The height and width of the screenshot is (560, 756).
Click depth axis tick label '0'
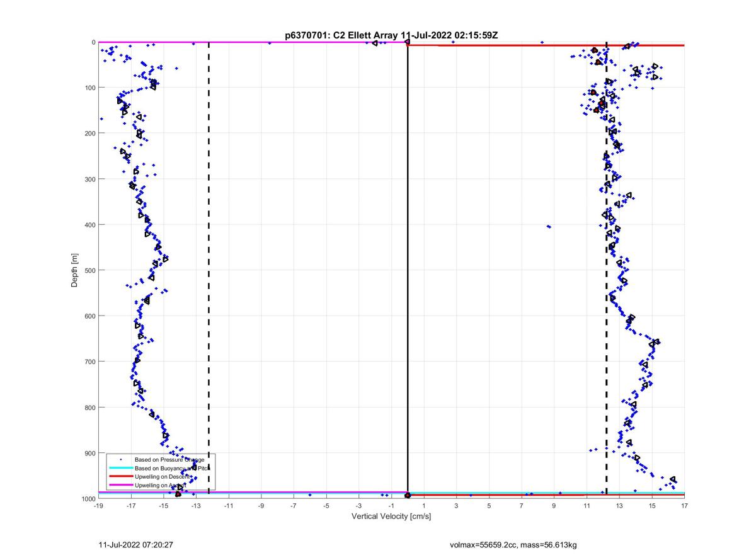(94, 42)
